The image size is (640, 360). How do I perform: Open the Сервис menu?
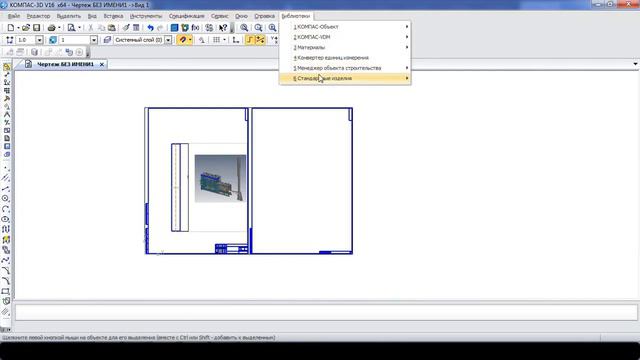pos(220,16)
